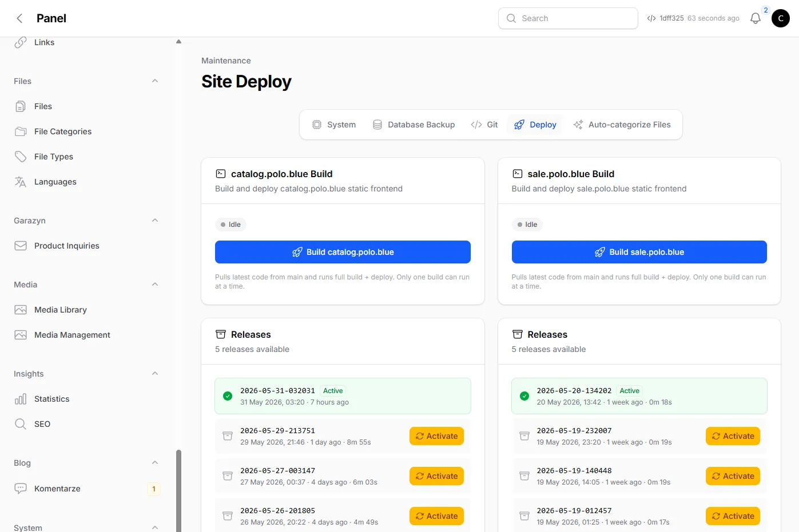
Task: Click the Idle status of catalog.polo.blue
Action: [230, 225]
